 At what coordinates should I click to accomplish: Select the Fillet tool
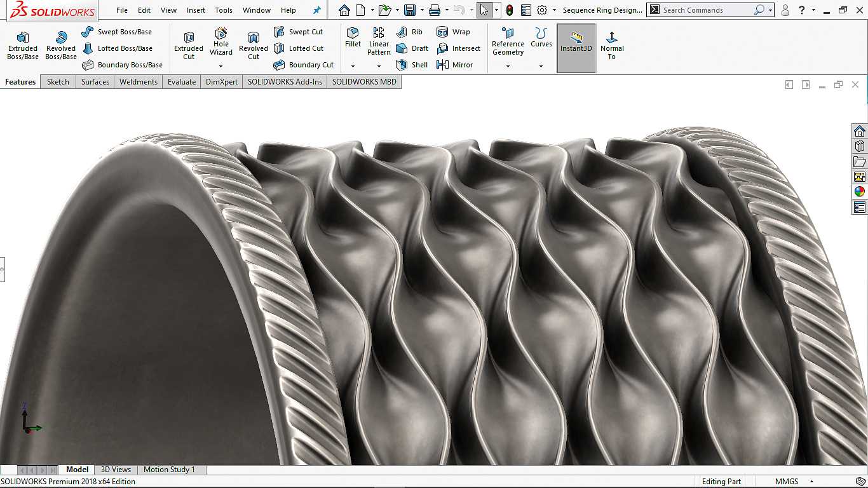[353, 38]
